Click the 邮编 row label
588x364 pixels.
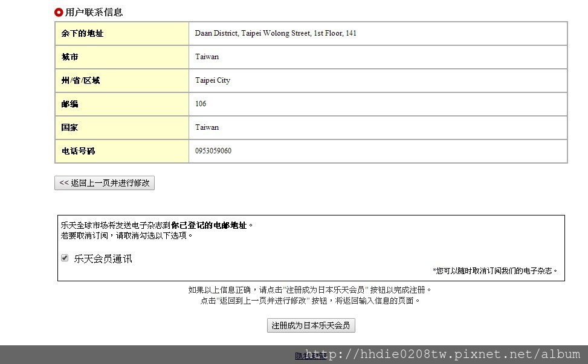pyautogui.click(x=70, y=104)
